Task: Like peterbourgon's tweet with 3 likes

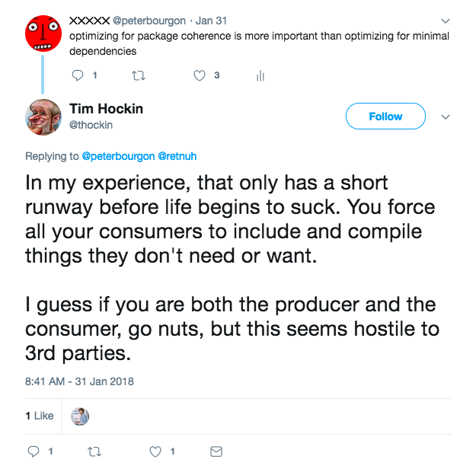Action: pyautogui.click(x=200, y=75)
